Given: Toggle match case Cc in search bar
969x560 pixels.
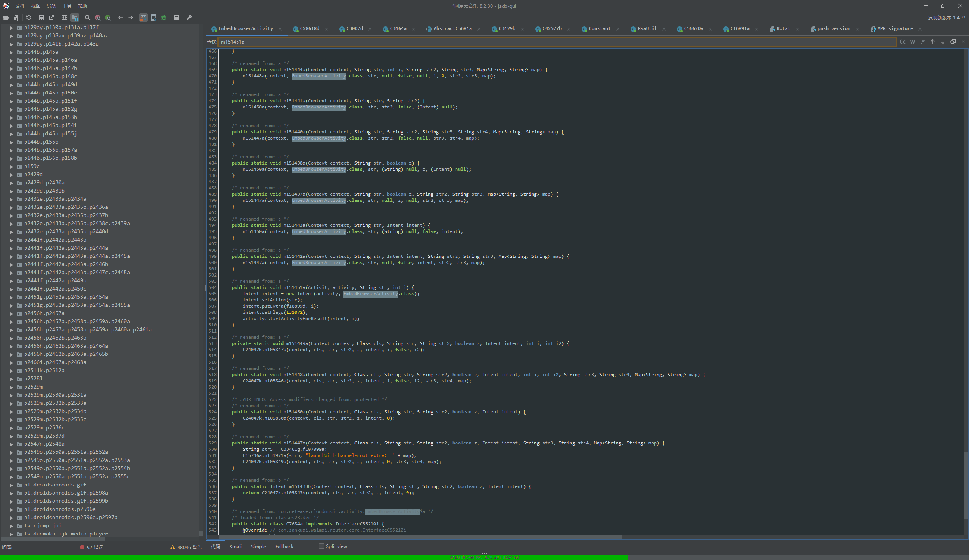Looking at the screenshot, I should 902,42.
